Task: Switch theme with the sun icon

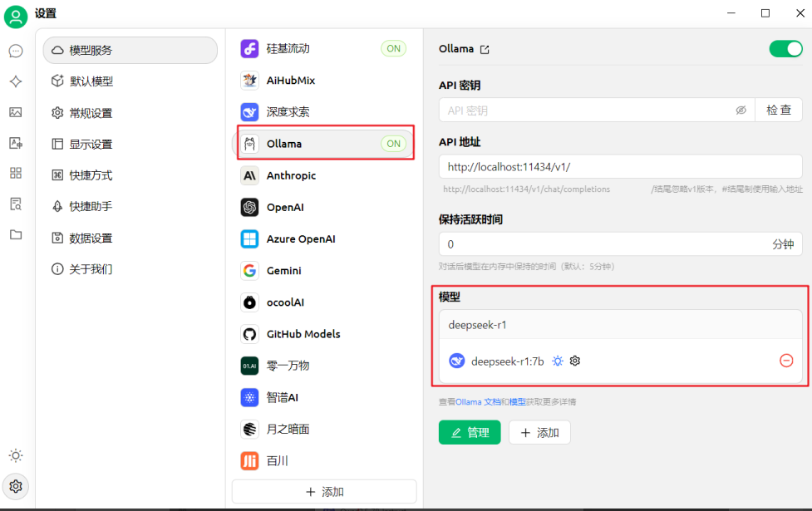Action: pyautogui.click(x=16, y=455)
